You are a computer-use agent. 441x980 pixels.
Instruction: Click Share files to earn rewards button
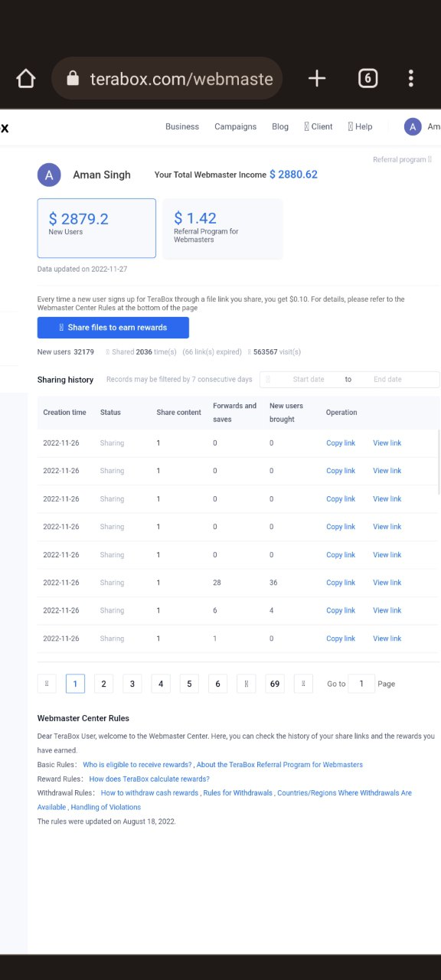coord(113,327)
